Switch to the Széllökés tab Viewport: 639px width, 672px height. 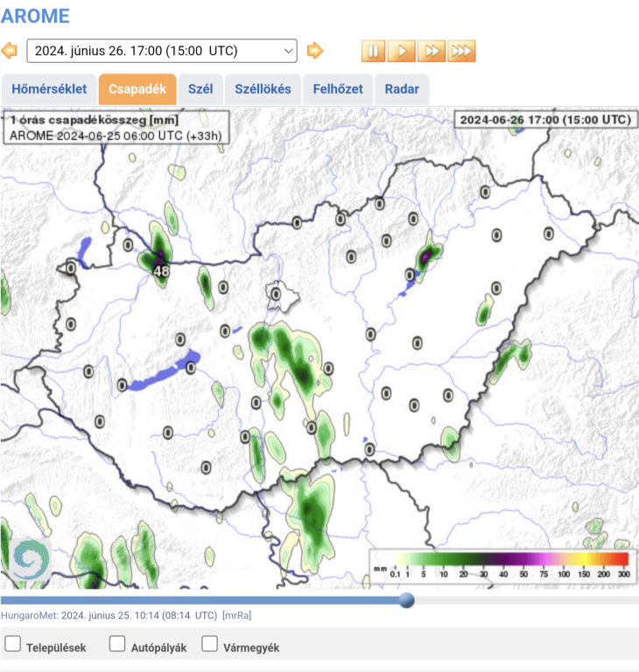[x=263, y=89]
